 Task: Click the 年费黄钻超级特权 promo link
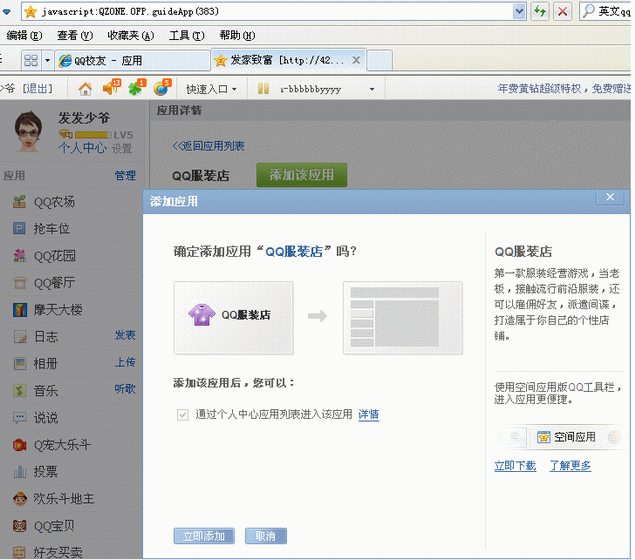[x=564, y=88]
